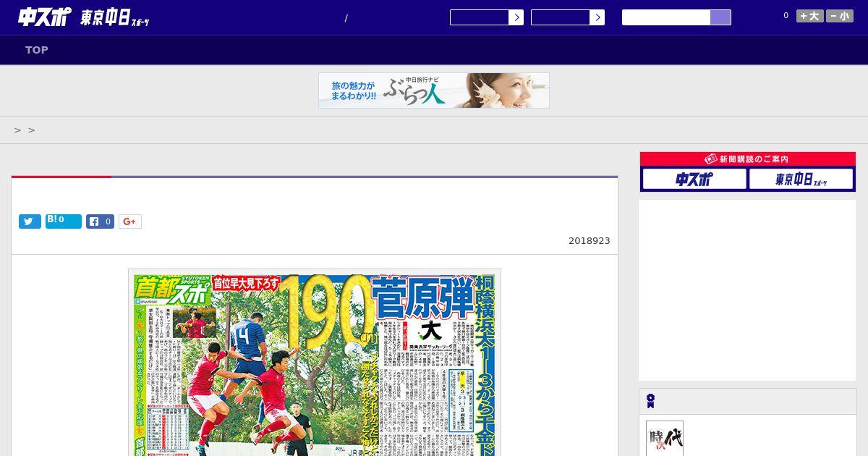This screenshot has height=456, width=868.
Task: Click 東京中日スポーツ subscription button in sidebar
Action: click(801, 179)
